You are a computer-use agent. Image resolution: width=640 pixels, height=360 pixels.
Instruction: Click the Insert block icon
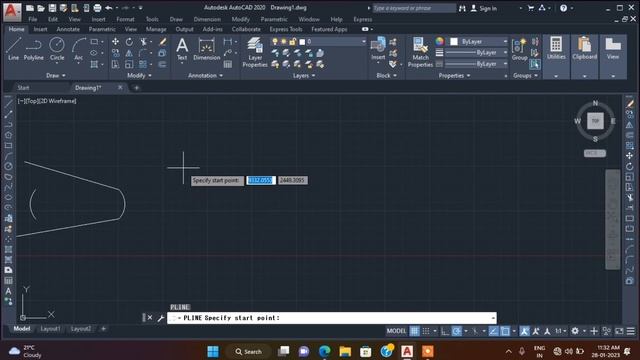378,48
